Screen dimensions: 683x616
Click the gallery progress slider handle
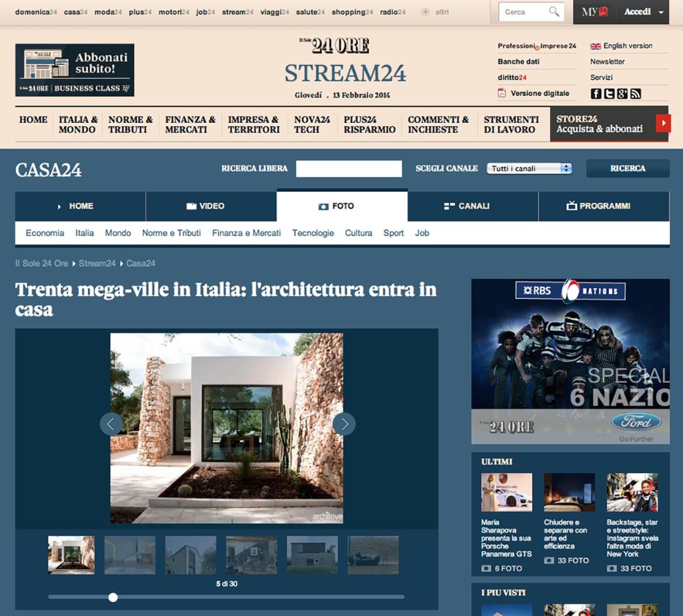click(113, 597)
